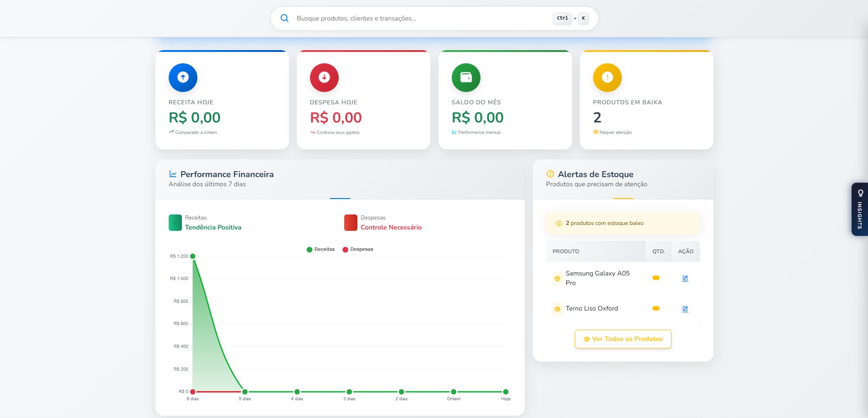Open the Insights side panel
The image size is (868, 418).
point(859,209)
